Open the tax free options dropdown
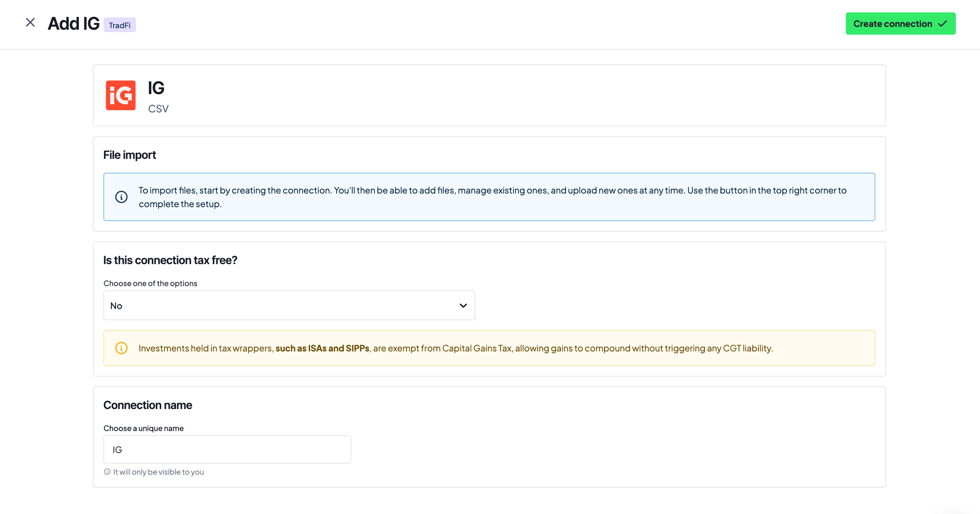 click(289, 306)
